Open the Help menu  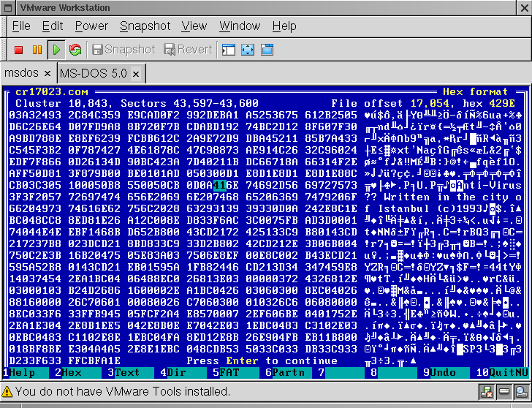pyautogui.click(x=284, y=26)
